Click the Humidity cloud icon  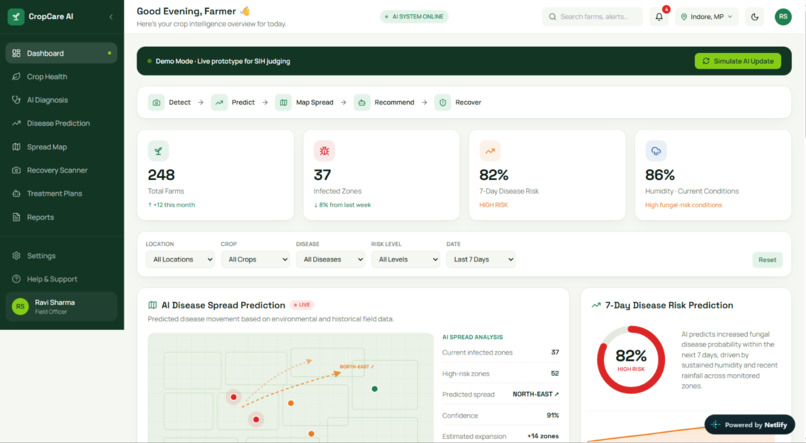pos(656,151)
